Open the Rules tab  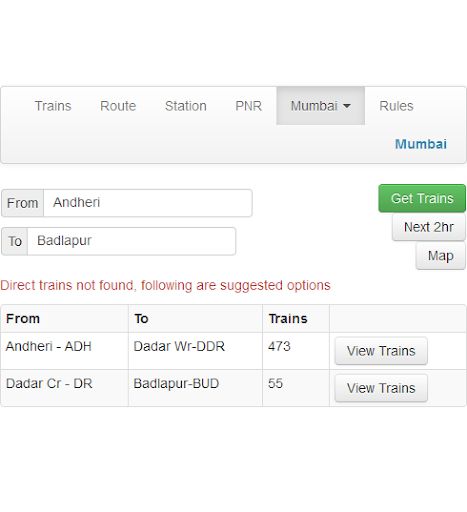point(396,106)
